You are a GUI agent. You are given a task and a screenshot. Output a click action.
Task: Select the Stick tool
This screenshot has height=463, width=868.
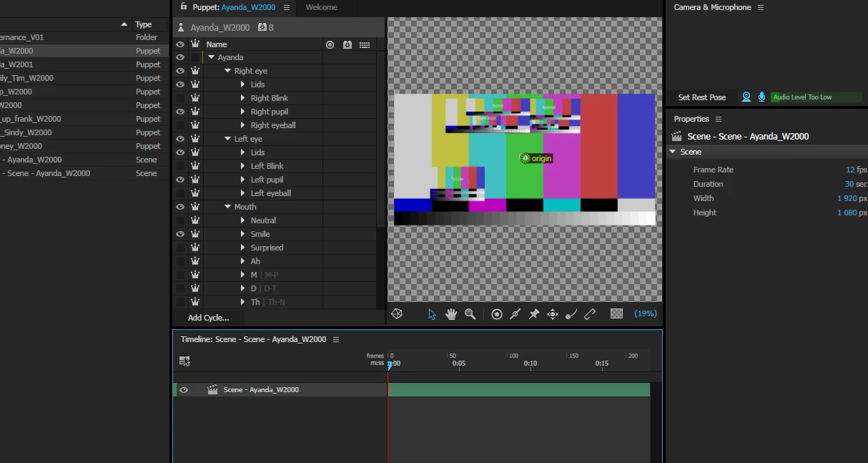(590, 314)
